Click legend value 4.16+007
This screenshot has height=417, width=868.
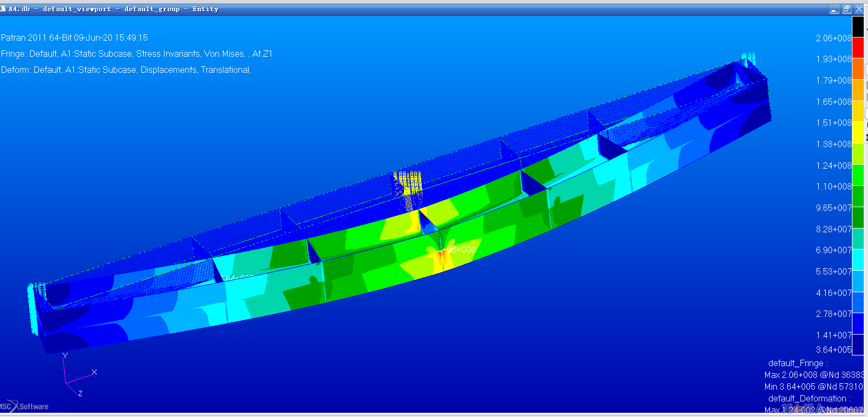[x=834, y=293]
